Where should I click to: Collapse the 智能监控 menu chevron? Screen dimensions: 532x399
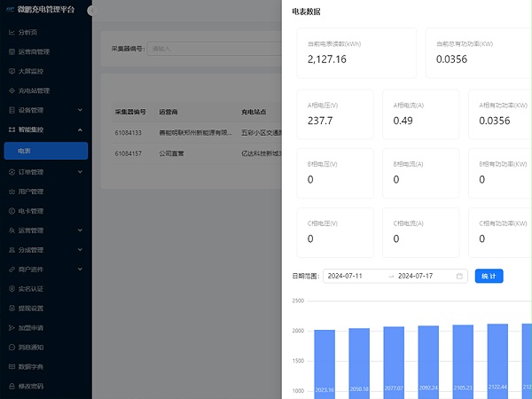point(80,129)
